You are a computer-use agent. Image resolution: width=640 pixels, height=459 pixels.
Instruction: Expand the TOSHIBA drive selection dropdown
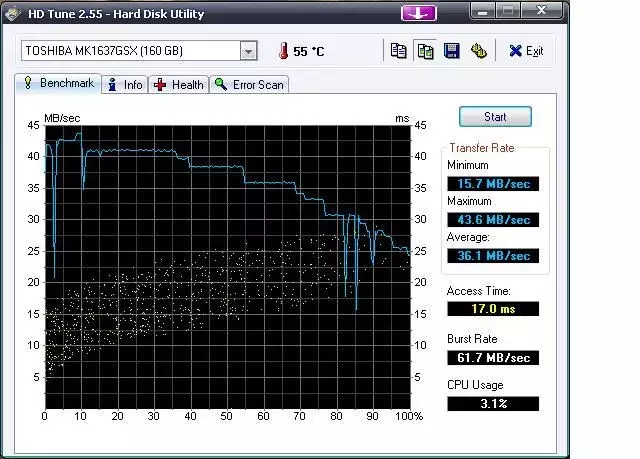click(x=248, y=51)
